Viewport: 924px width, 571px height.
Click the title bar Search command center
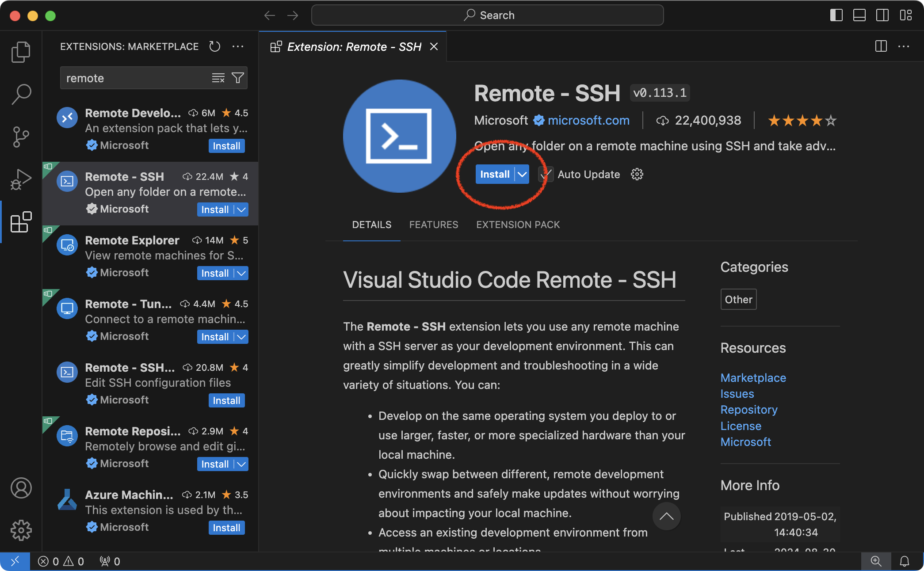pos(487,15)
